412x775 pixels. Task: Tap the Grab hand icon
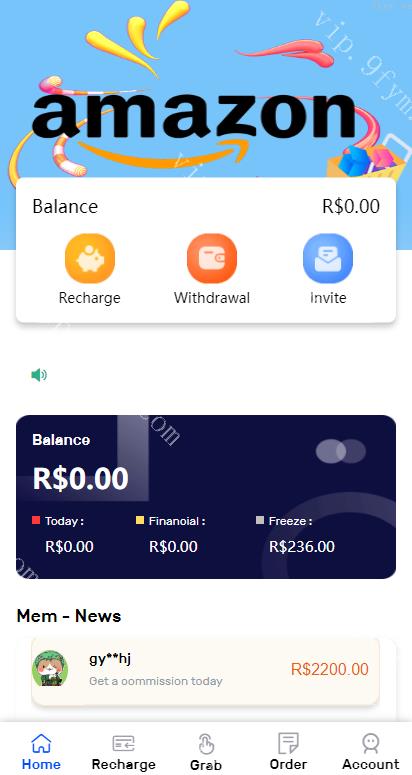pos(206,744)
